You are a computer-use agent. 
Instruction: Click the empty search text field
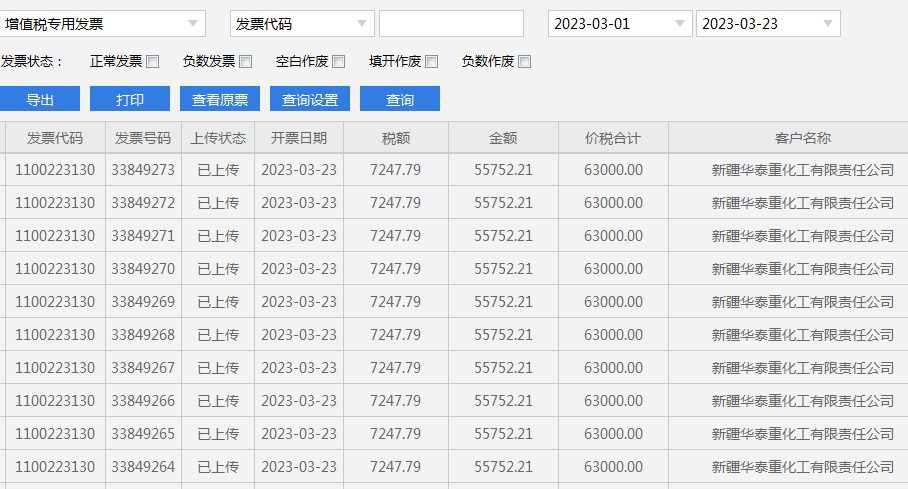tap(451, 24)
